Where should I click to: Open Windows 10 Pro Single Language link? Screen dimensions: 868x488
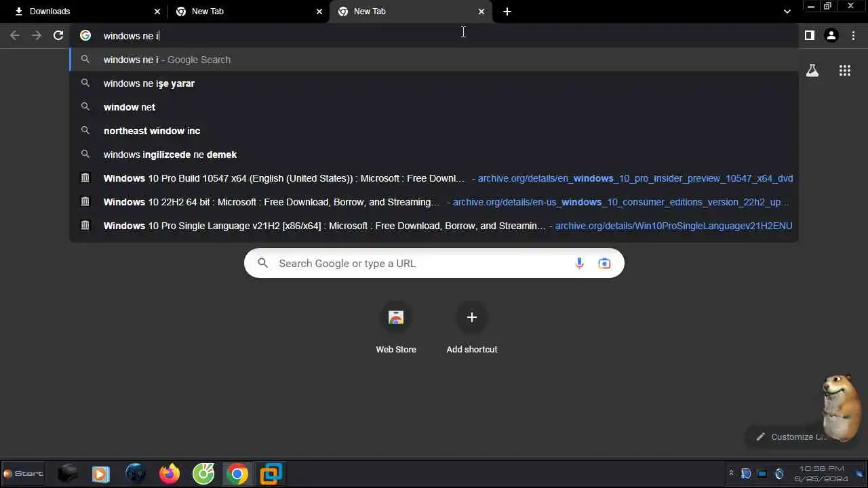(x=434, y=226)
